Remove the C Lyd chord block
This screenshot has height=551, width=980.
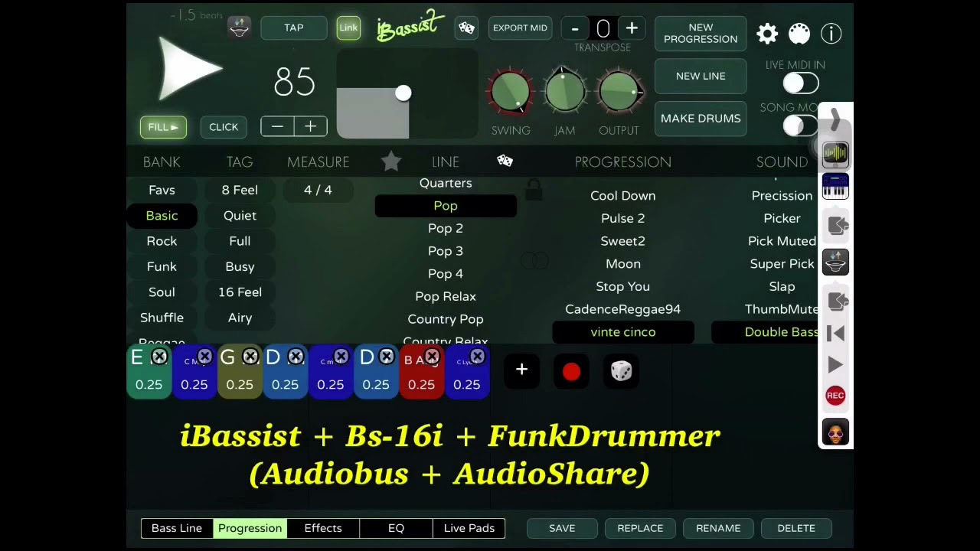point(477,357)
